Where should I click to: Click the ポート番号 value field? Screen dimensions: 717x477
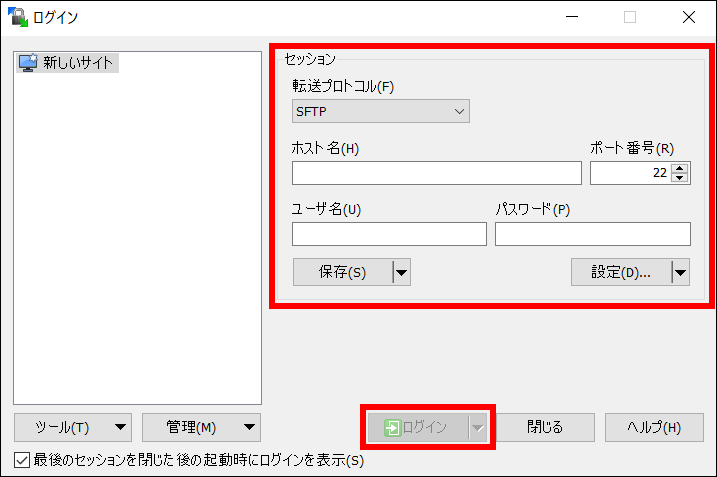630,173
